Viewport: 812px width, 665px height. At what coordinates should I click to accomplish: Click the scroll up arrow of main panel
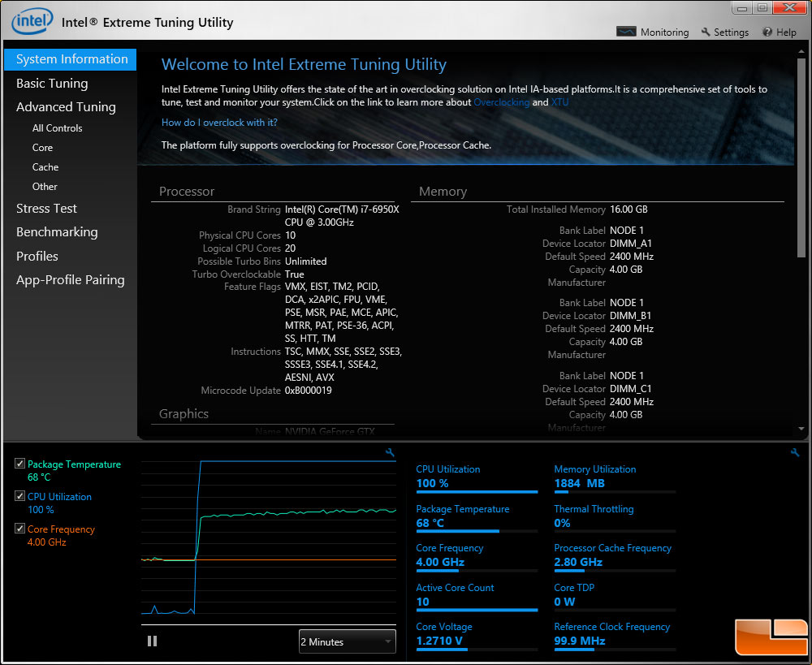point(801,52)
